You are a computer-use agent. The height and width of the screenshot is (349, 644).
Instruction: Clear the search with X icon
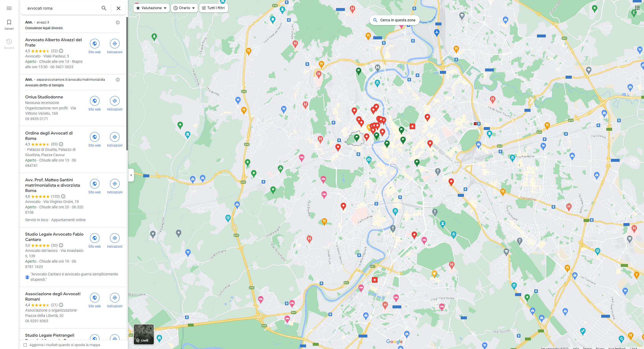(118, 8)
